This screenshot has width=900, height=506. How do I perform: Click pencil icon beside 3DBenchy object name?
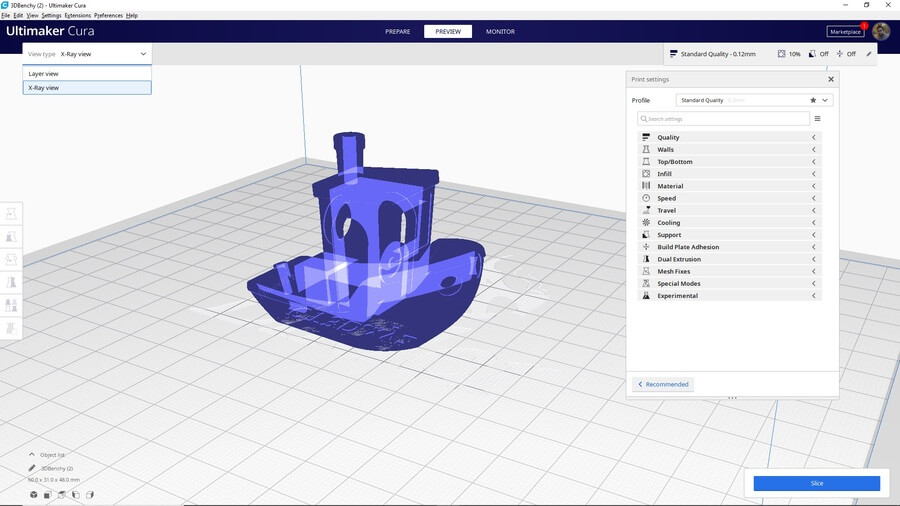[x=32, y=468]
